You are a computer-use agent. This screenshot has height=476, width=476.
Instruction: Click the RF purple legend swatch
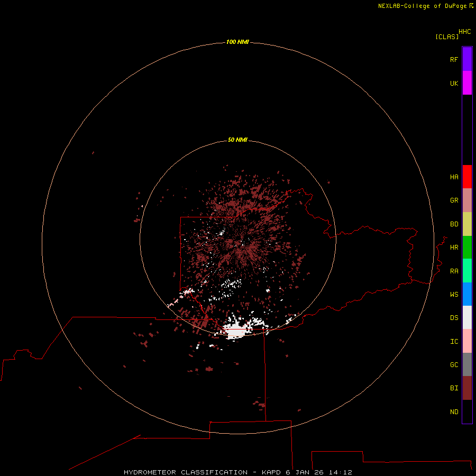pos(467,59)
